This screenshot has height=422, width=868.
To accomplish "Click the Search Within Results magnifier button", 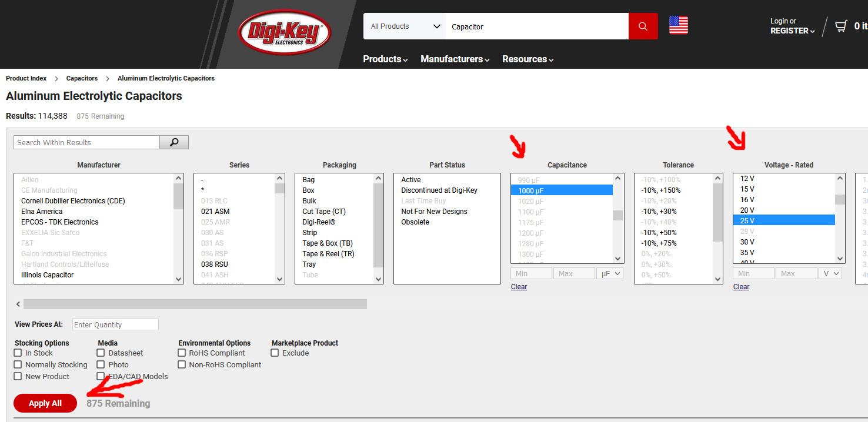I will pos(174,142).
